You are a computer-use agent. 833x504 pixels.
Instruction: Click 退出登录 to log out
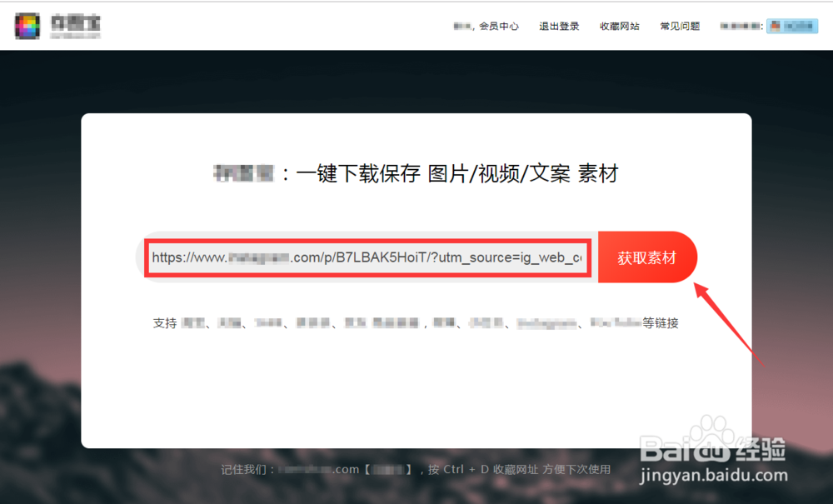pos(558,26)
